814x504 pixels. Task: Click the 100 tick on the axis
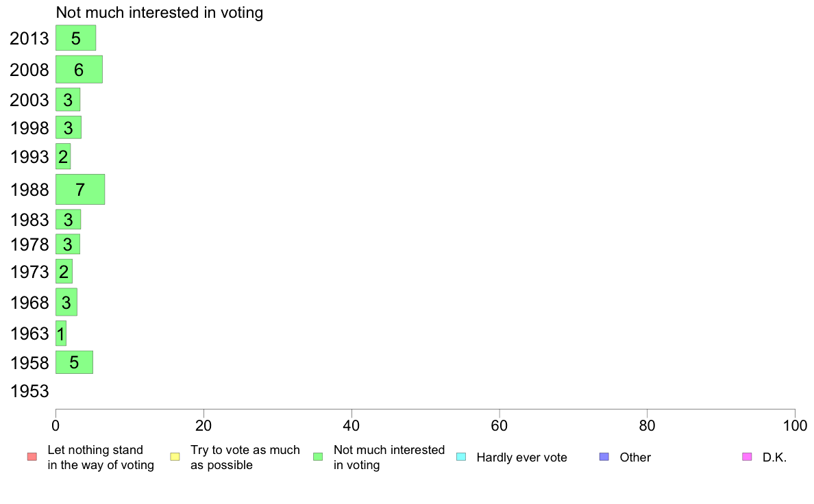(x=795, y=426)
